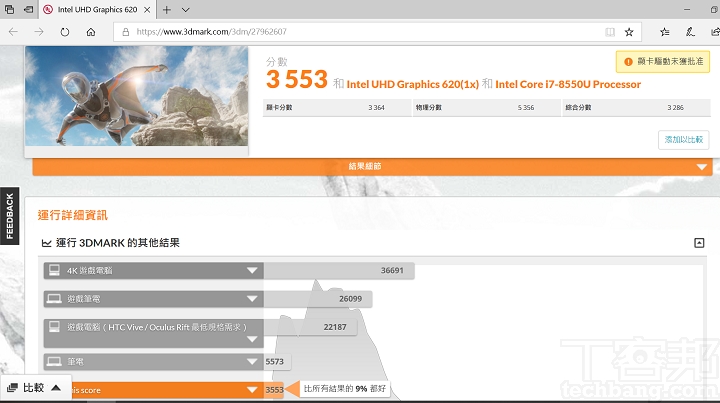Click the 運行詳細資訊 heading
The image size is (720, 403).
(73, 215)
